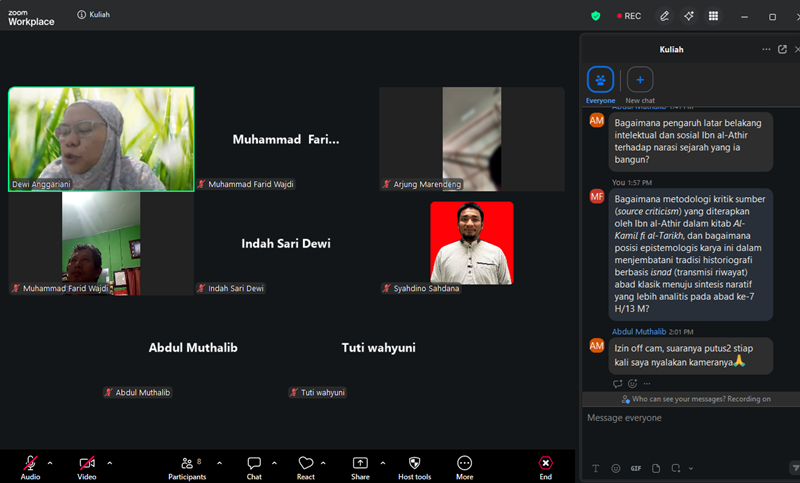Expand video options arrow next to Video
This screenshot has width=800, height=483.
pos(110,463)
